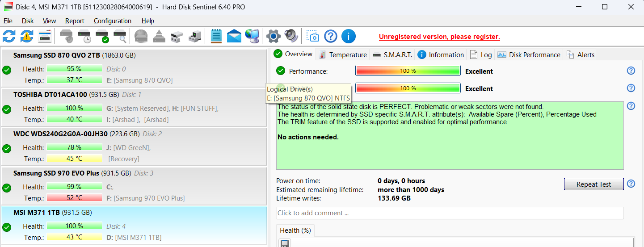Click the disk icon with grey shield overlay
This screenshot has height=247, width=644.
[x=67, y=36]
